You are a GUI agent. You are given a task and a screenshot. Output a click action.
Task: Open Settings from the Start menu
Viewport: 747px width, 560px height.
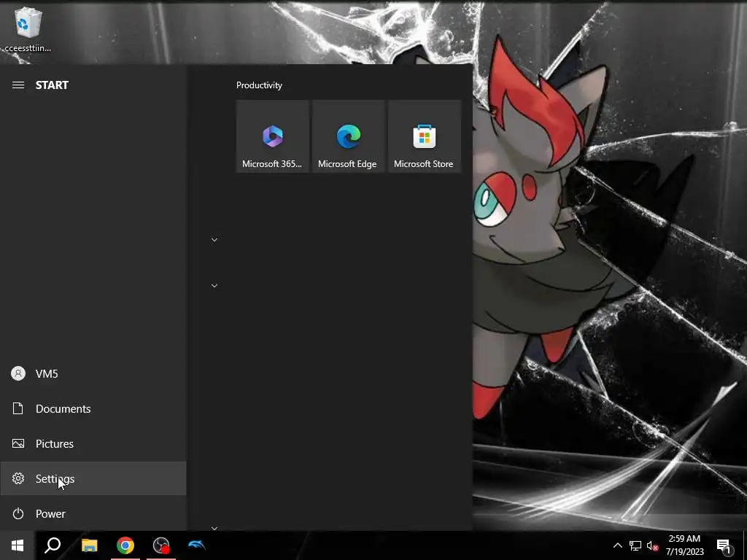(93, 478)
